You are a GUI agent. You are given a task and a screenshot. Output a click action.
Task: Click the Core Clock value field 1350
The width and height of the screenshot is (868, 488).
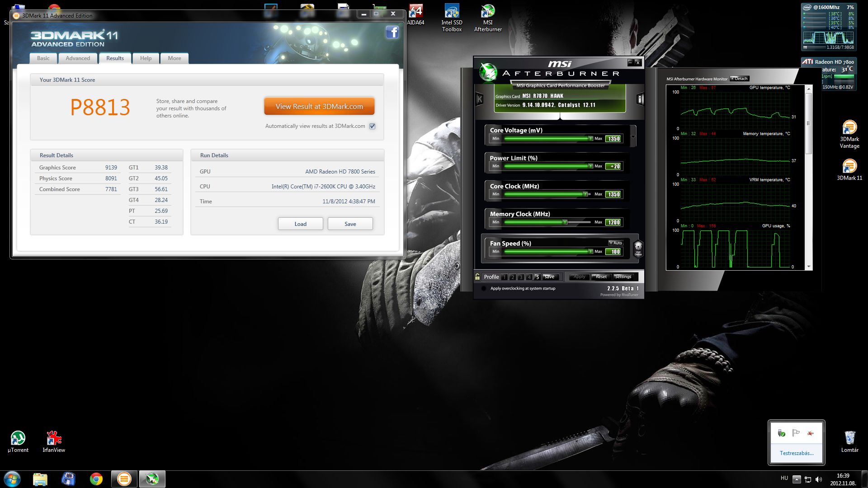pos(613,194)
